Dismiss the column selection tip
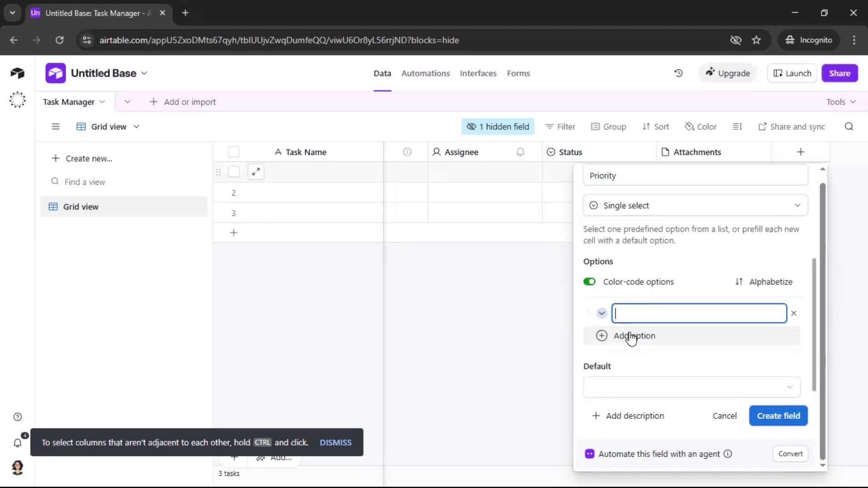The height and width of the screenshot is (488, 868). point(335,442)
